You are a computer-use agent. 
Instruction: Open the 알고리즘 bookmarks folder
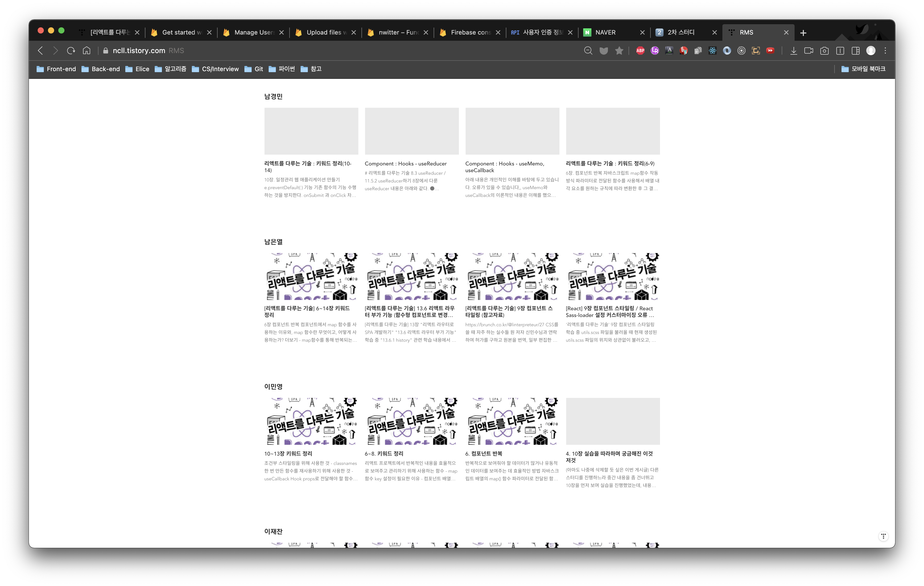tap(171, 69)
